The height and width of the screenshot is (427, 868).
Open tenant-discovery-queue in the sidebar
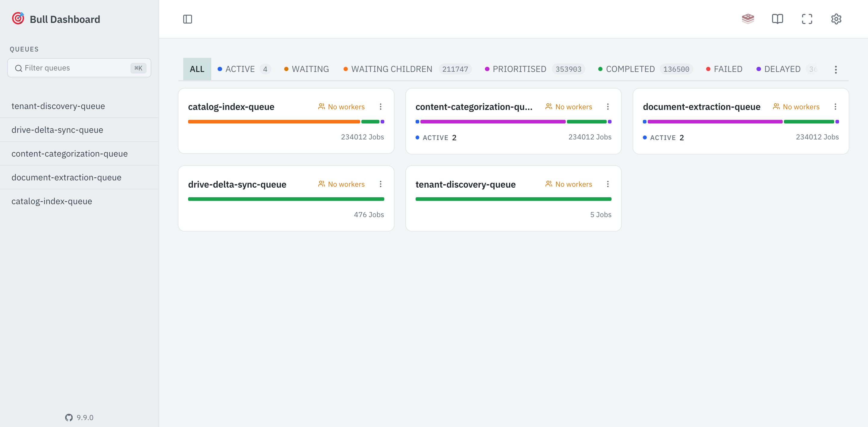coord(79,106)
